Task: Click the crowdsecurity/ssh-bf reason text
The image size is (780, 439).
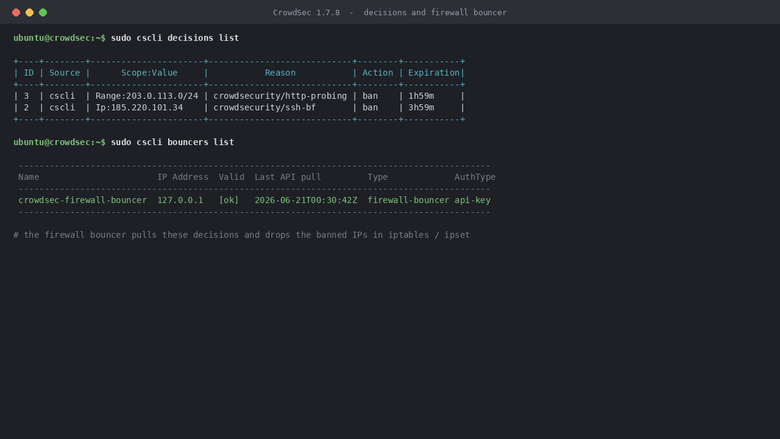Action: coord(265,107)
